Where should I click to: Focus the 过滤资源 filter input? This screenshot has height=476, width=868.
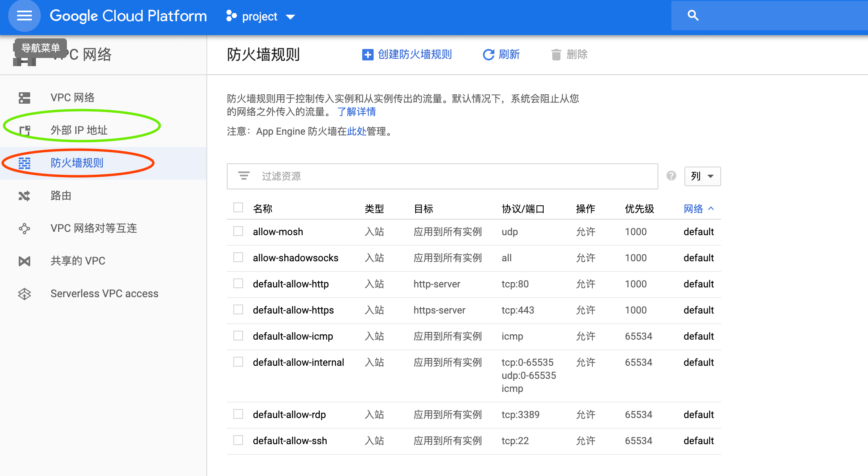[442, 176]
